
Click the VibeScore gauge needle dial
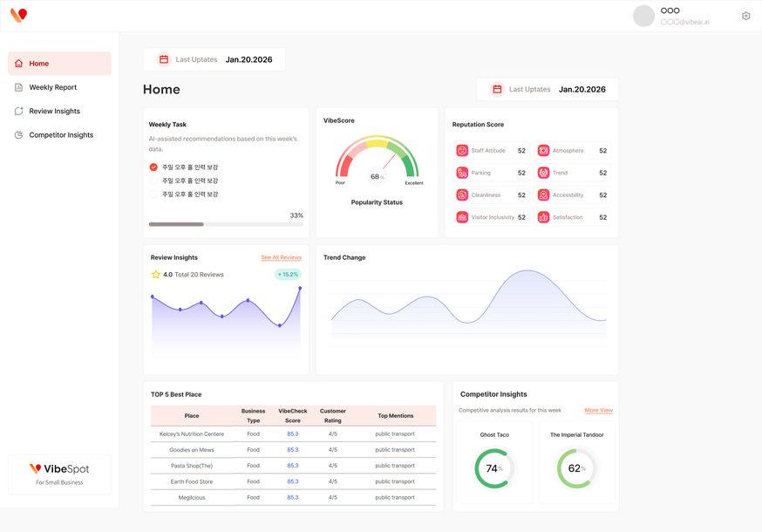point(378,160)
